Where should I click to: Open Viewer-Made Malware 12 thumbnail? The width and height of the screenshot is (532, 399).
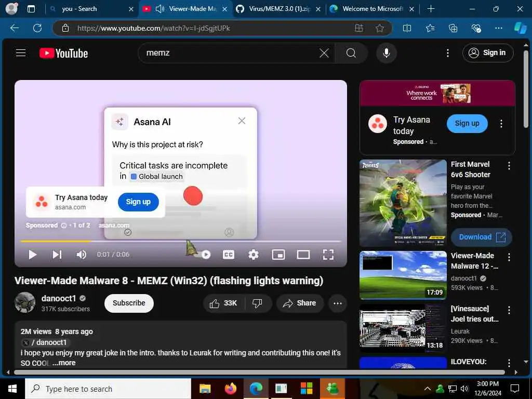point(403,275)
